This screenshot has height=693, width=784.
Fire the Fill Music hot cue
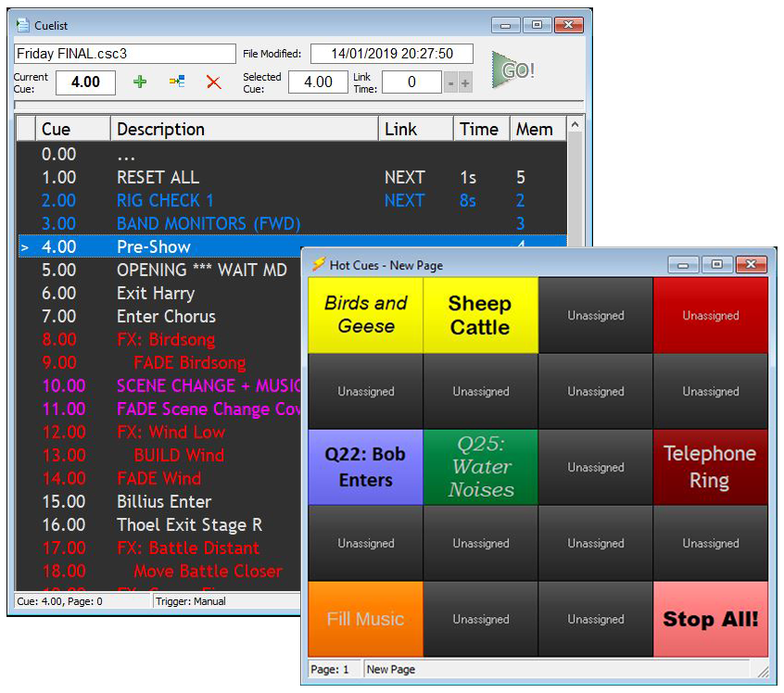point(365,620)
